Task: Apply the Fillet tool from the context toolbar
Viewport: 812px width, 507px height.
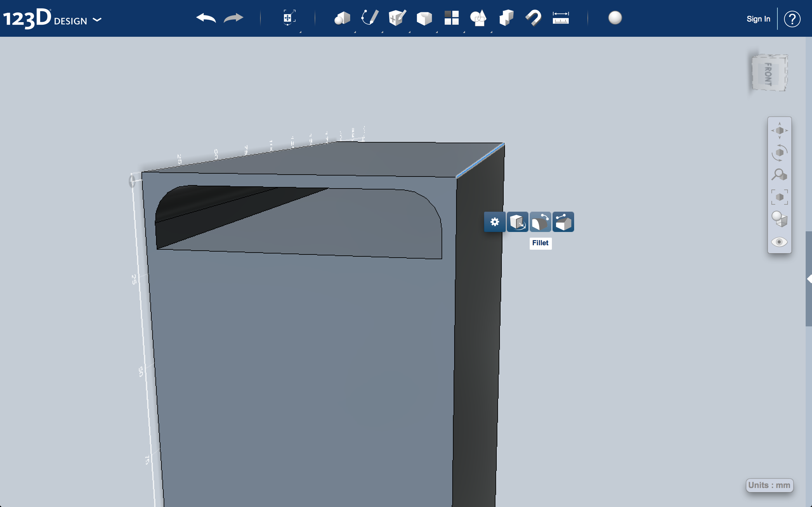Action: point(540,221)
